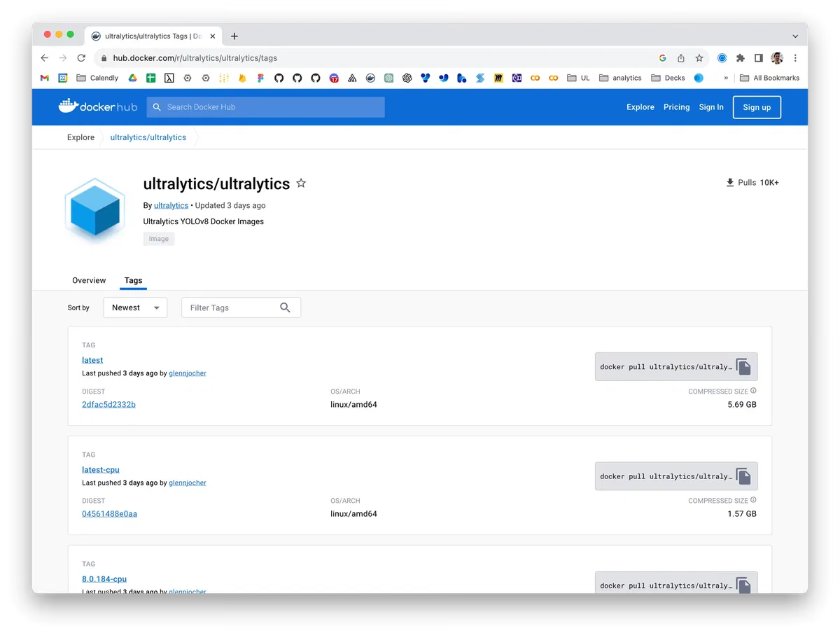840x636 pixels.
Task: Open the Chrome extensions puzzle icon
Action: coord(741,58)
